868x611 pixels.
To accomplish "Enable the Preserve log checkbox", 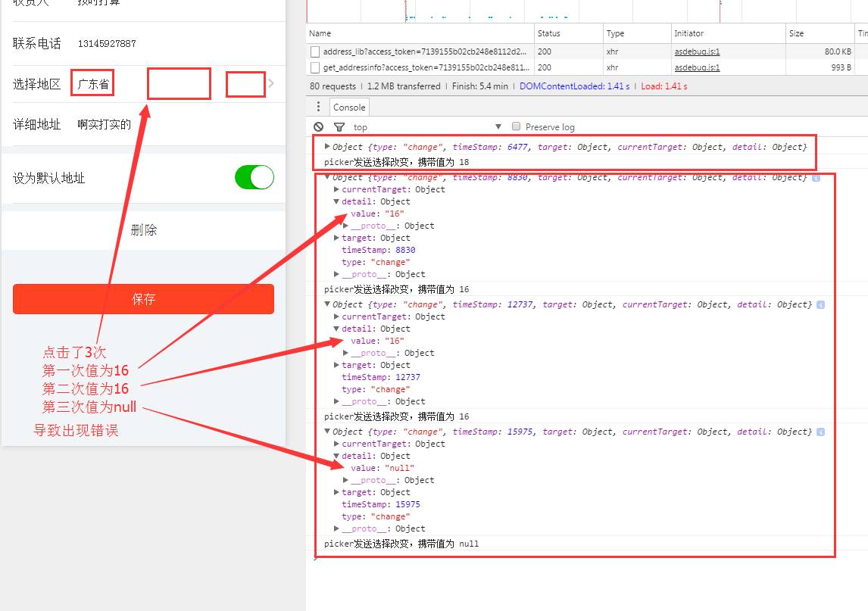I will (516, 126).
